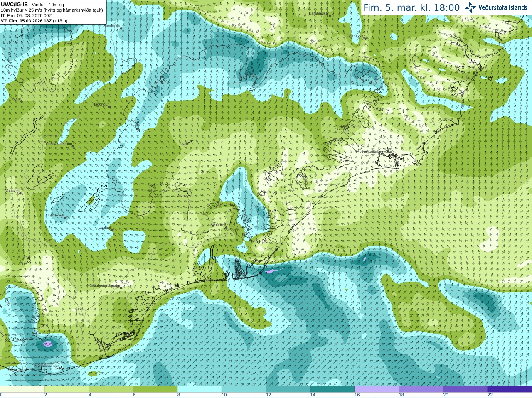532x398 pixels.
Task: Click the Setur station label
Action: click(x=17, y=99)
